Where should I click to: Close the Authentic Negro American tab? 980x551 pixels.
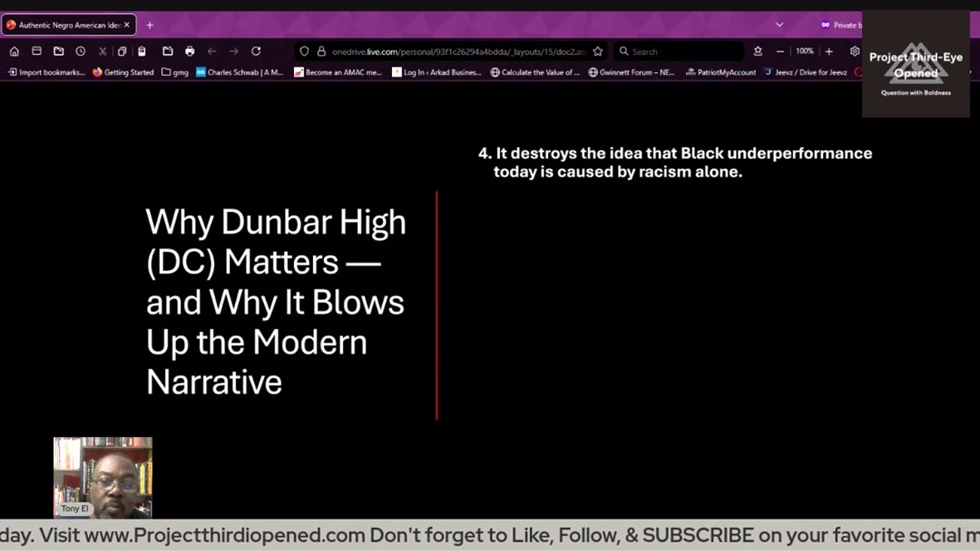(x=126, y=24)
